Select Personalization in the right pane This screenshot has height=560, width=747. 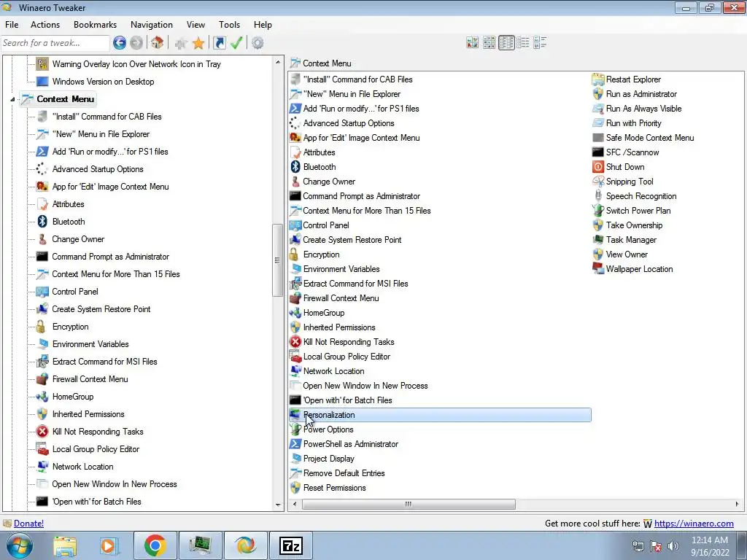coord(440,415)
